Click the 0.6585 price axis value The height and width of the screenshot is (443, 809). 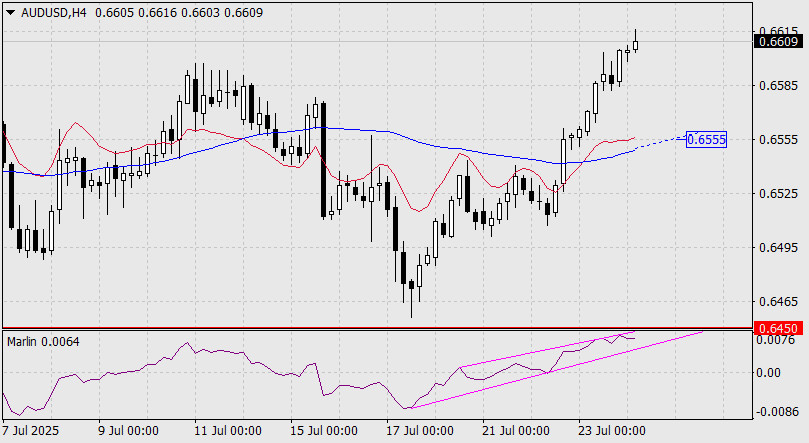[778, 86]
